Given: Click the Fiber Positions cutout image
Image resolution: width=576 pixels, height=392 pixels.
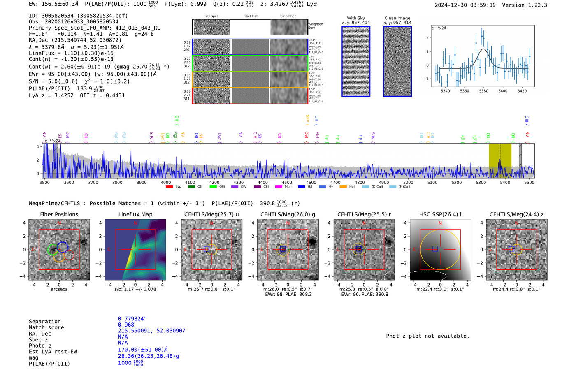Looking at the screenshot, I should 59,250.
